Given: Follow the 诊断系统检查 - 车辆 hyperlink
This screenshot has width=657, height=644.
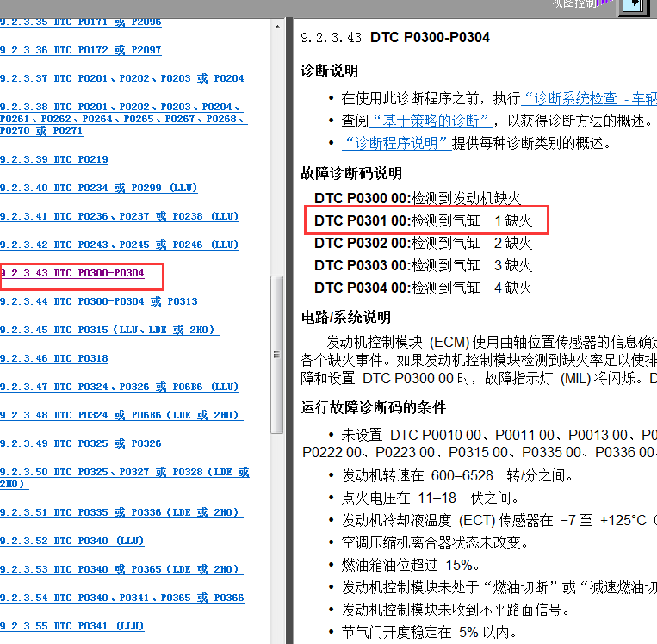Looking at the screenshot, I should pos(589,98).
